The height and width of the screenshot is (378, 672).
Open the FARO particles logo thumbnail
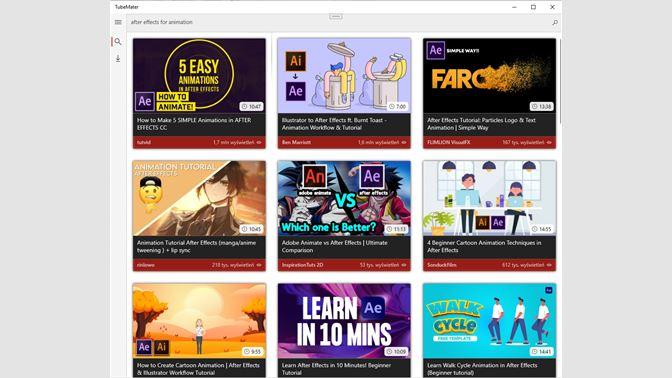pos(489,76)
